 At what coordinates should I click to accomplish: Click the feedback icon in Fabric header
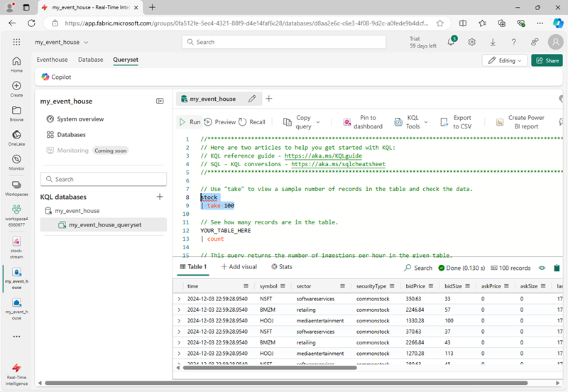click(x=535, y=42)
